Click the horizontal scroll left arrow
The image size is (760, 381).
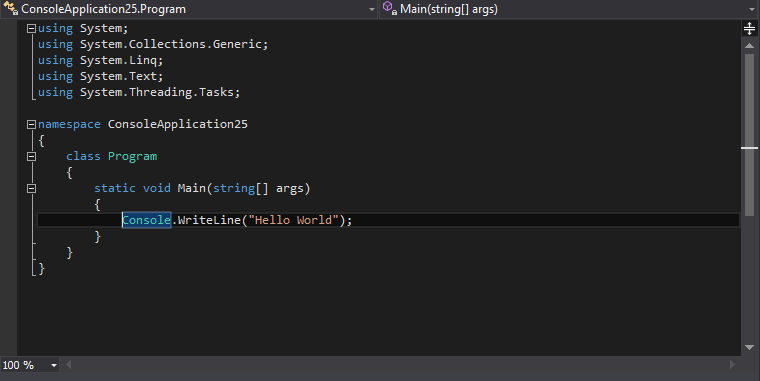pyautogui.click(x=68, y=365)
